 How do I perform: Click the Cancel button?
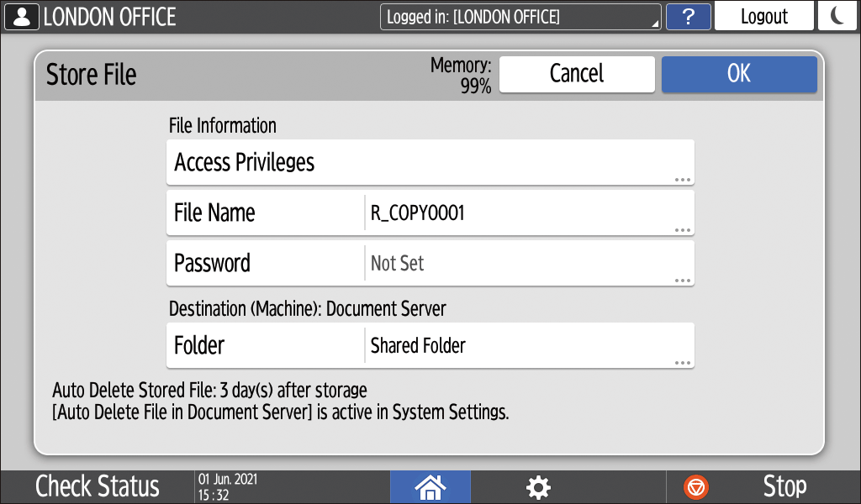click(577, 74)
